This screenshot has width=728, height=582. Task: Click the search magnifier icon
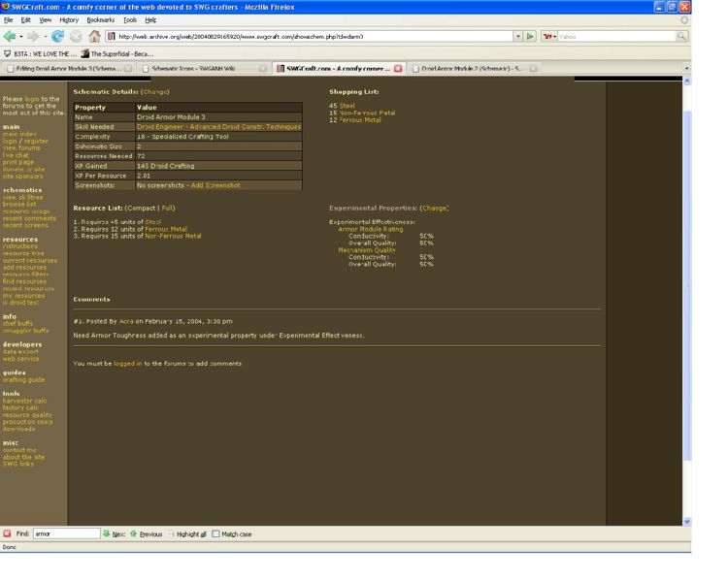click(x=681, y=37)
